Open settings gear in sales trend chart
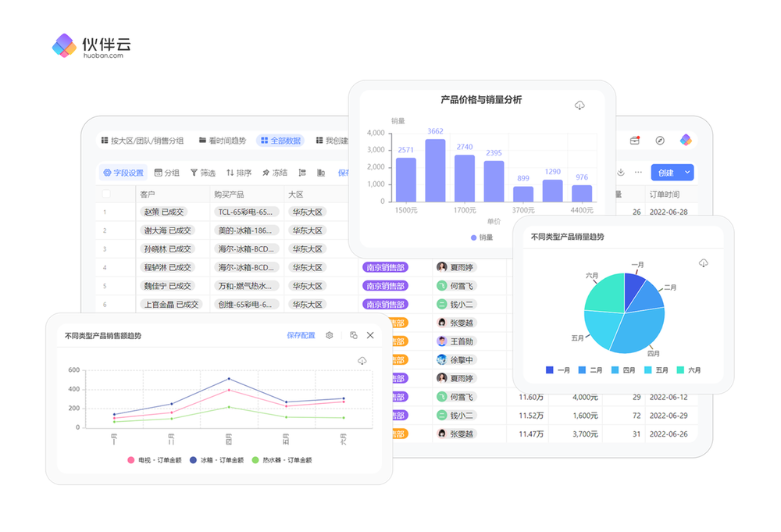 coord(330,335)
